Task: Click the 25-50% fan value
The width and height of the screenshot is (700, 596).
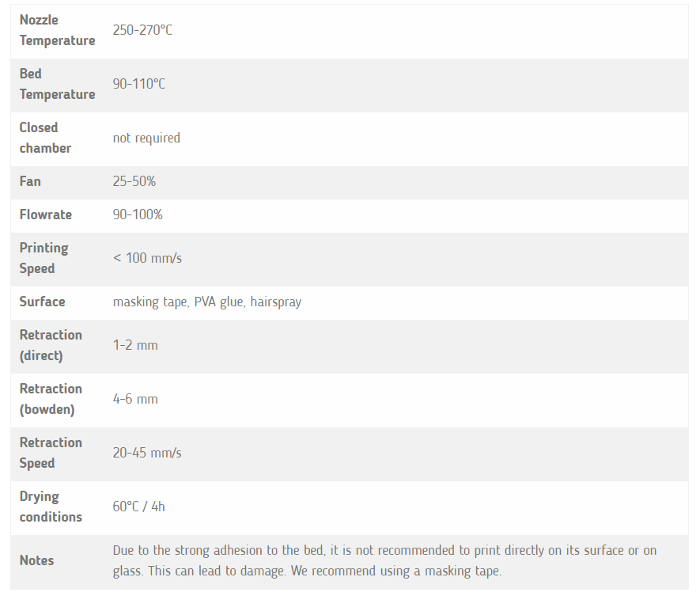Action: point(134,181)
